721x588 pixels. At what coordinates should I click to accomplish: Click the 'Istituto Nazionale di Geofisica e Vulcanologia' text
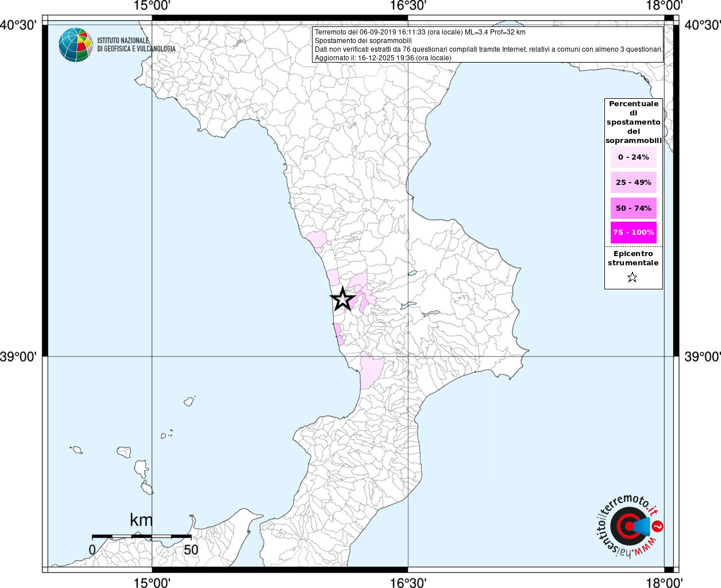[136, 45]
